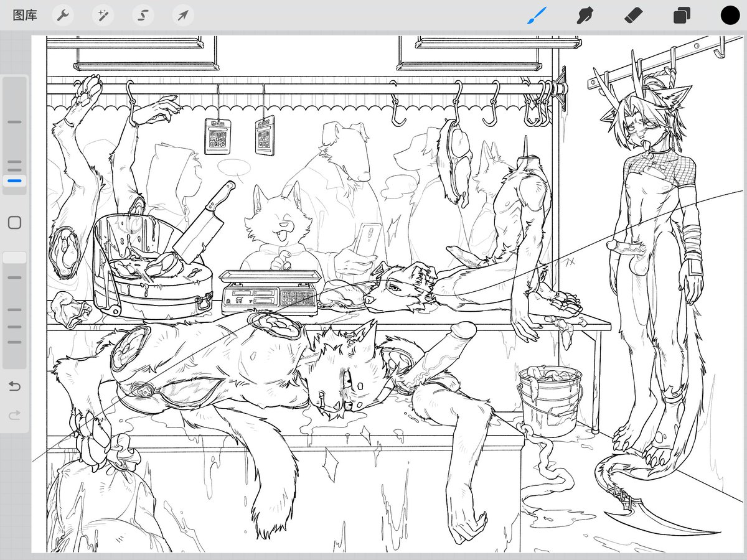Image resolution: width=747 pixels, height=560 pixels.
Task: Redo with the grayed forward arrow
Action: pos(15,414)
